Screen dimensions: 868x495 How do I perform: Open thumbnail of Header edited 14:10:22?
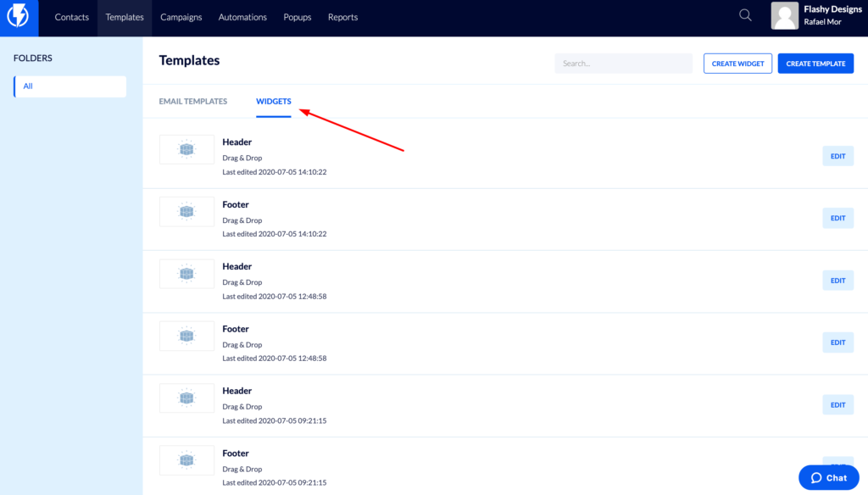click(x=186, y=149)
